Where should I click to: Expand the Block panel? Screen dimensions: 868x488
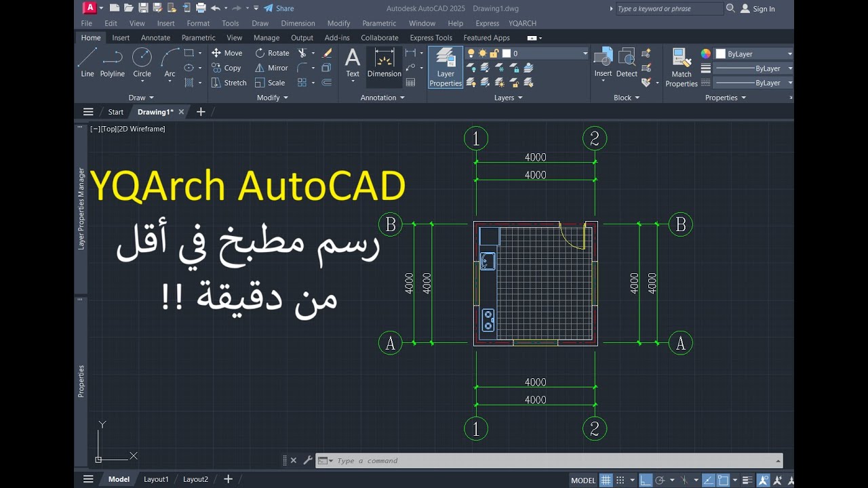coord(627,98)
